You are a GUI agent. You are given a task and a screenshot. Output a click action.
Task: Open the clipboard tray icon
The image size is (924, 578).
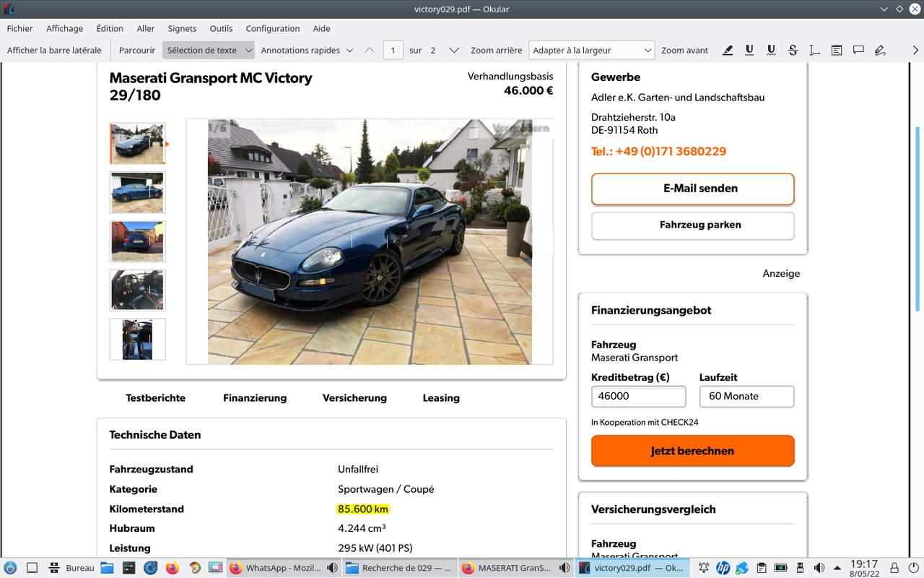761,568
